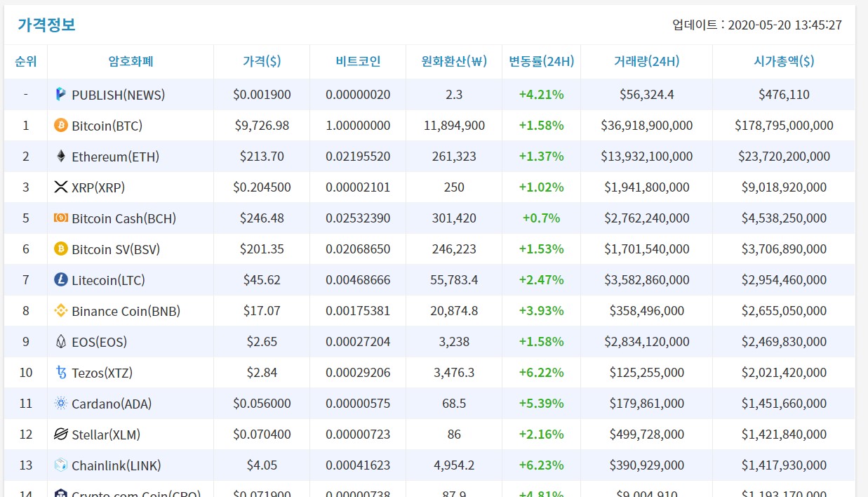Image resolution: width=868 pixels, height=497 pixels.
Task: Click Stellar's volume $499,728,000
Action: click(647, 435)
